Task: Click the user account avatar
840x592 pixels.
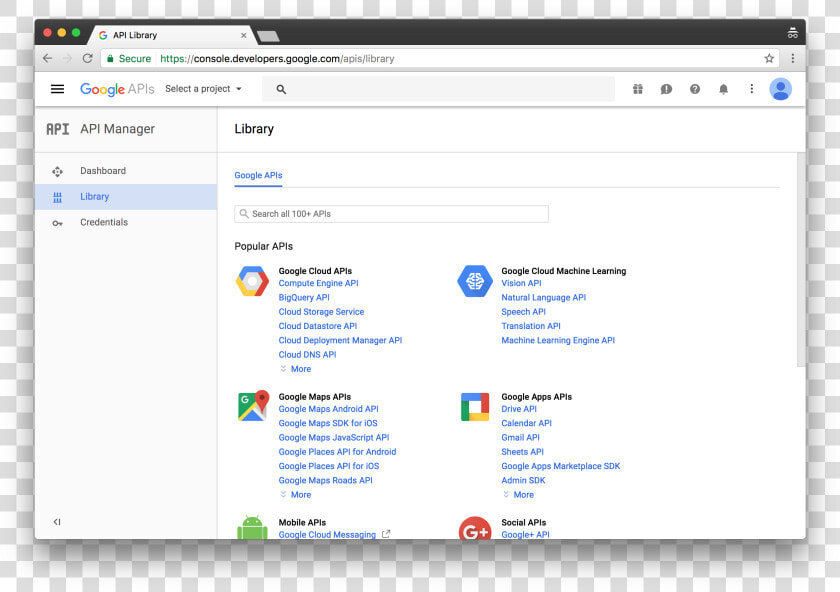Action: pos(781,89)
